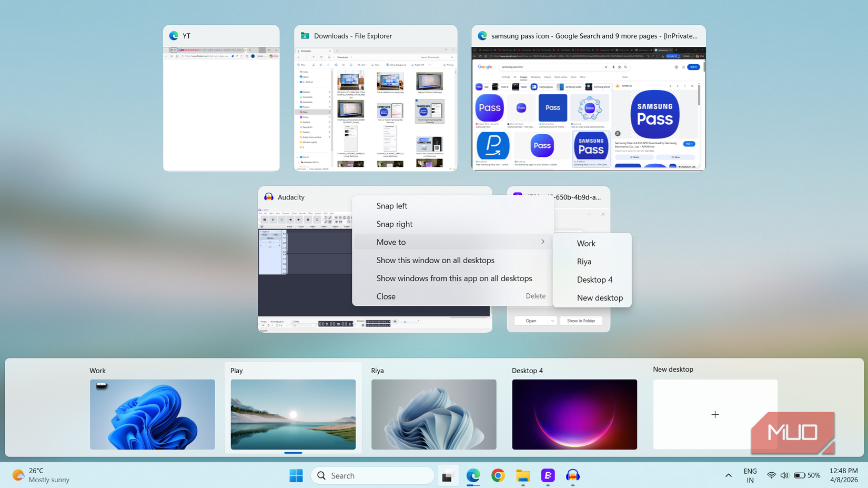Click Edge icon in YT window title

pos(174,36)
